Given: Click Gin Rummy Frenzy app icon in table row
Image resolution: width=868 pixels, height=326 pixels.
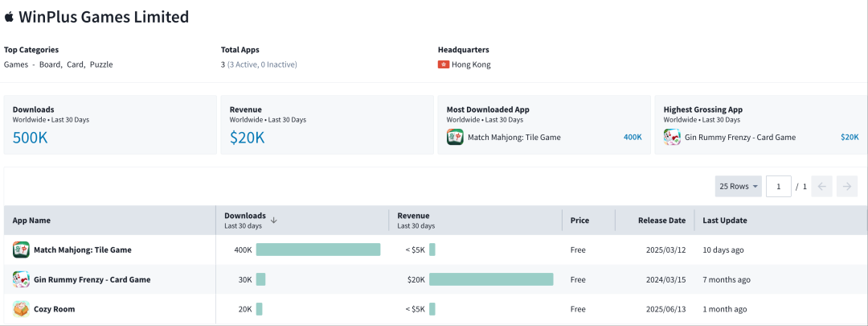Looking at the screenshot, I should [21, 279].
